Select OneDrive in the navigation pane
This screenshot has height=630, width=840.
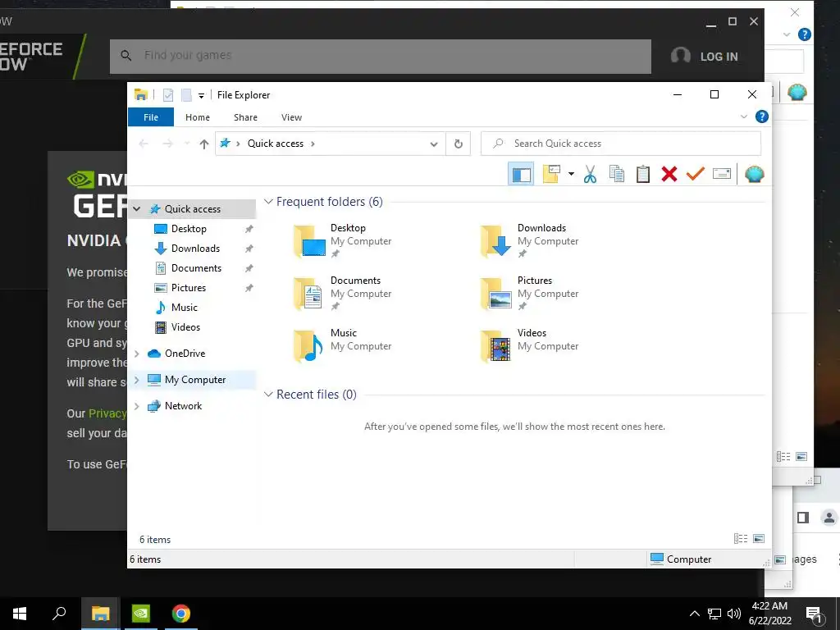tap(185, 354)
